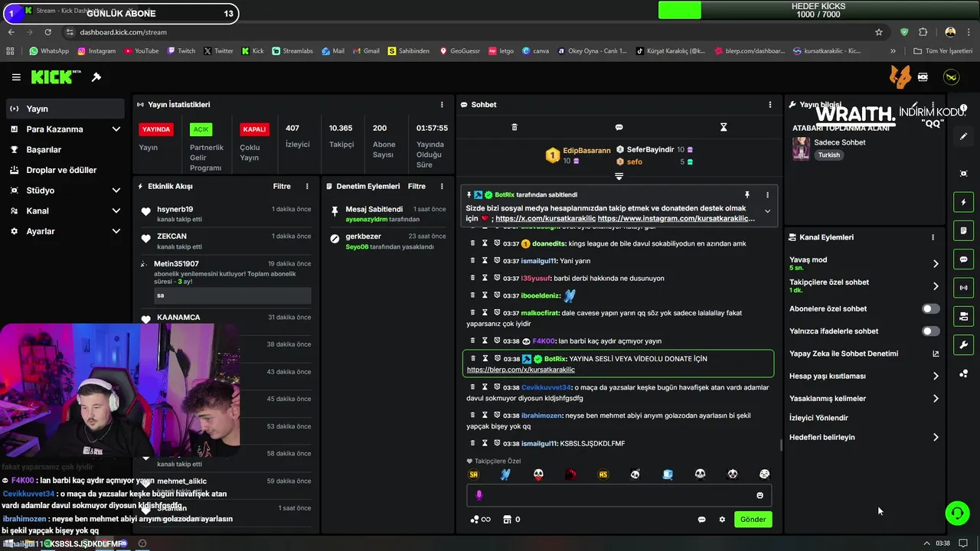The image size is (980, 551).
Task: Click the chat scrollbar in Sohbet panel
Action: pyautogui.click(x=780, y=445)
